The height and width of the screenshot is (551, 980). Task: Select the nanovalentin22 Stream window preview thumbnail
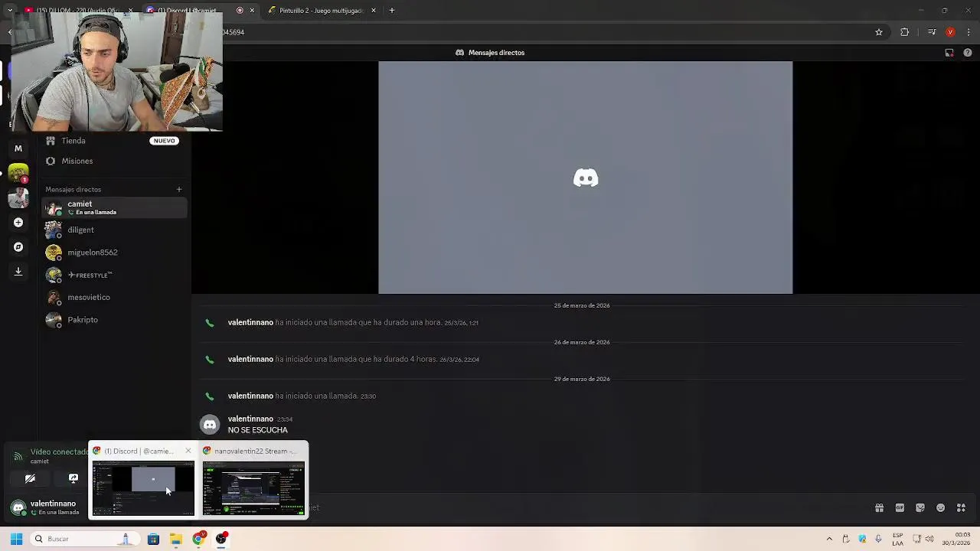253,488
